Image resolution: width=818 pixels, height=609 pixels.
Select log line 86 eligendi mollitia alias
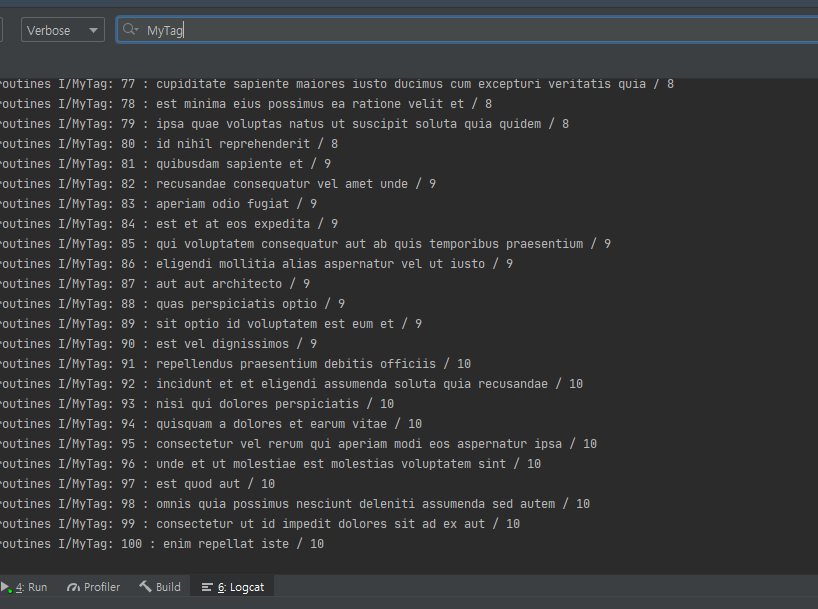coord(257,264)
